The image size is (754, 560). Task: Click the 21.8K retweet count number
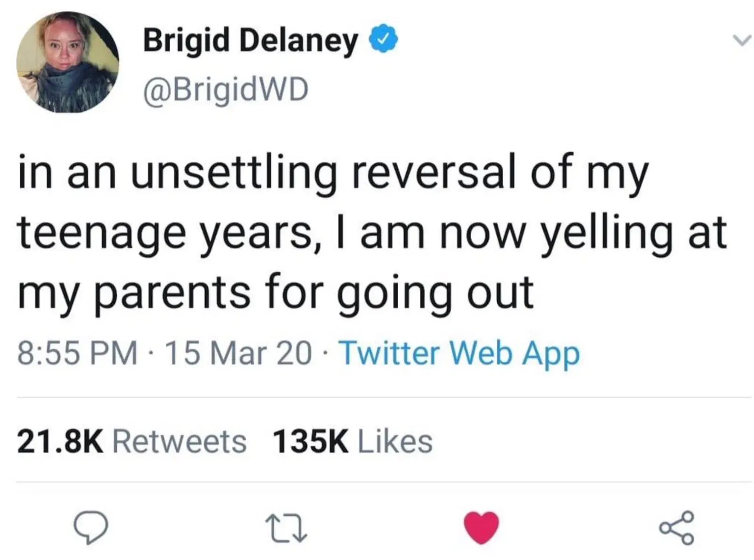(60, 442)
